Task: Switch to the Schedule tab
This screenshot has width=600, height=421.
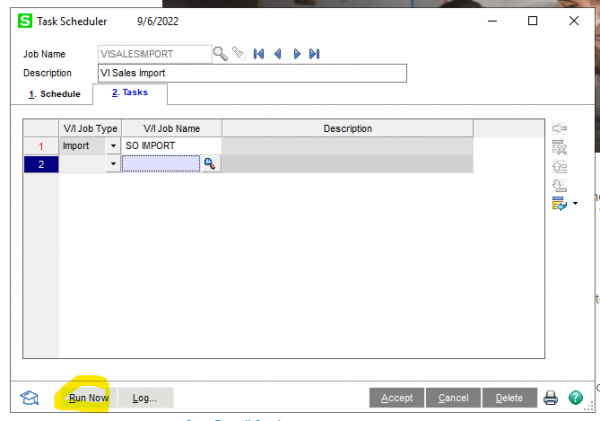Action: click(x=54, y=94)
